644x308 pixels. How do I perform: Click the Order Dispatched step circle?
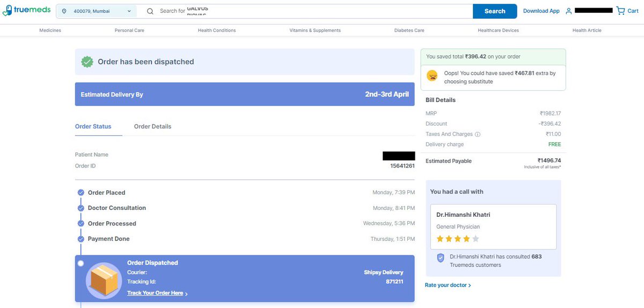click(x=80, y=263)
